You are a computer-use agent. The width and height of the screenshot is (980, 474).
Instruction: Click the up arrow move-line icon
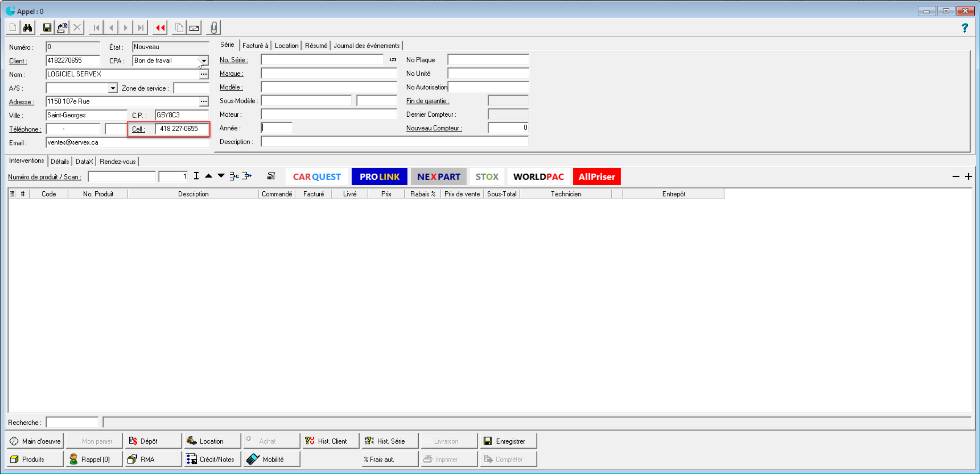point(209,175)
